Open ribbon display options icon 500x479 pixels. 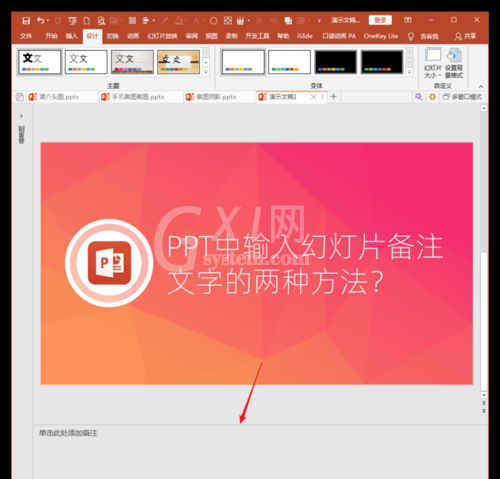408,20
